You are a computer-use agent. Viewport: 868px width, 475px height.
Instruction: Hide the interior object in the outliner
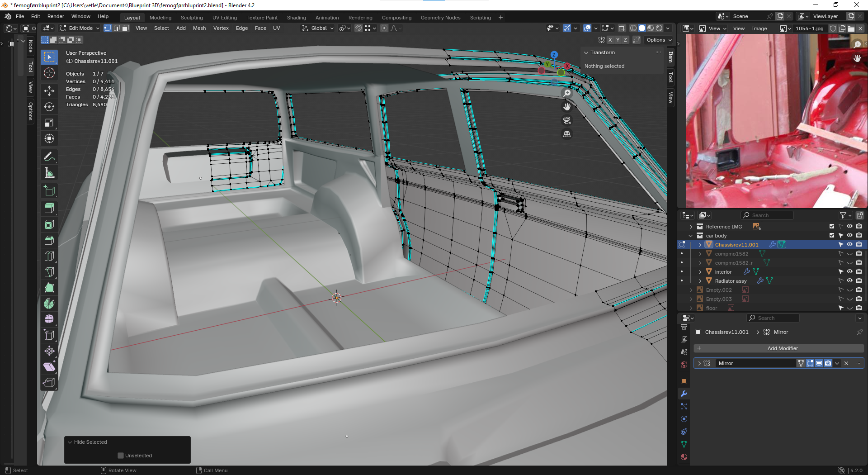(849, 271)
